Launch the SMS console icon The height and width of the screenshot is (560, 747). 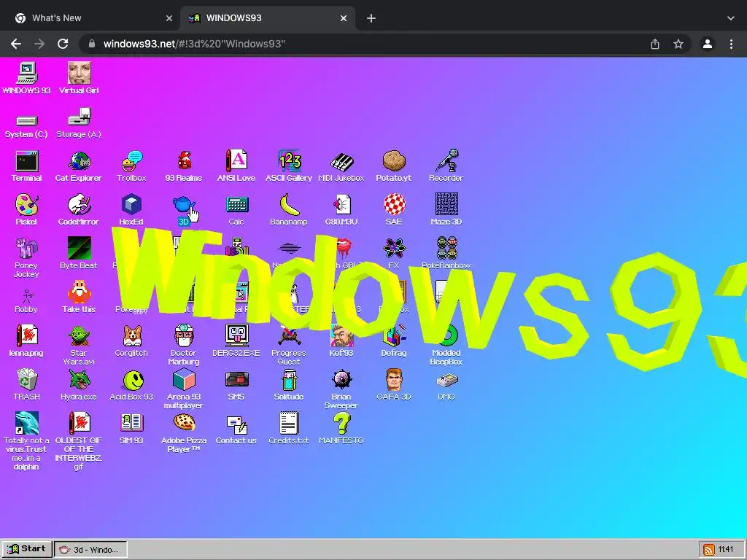tap(237, 380)
